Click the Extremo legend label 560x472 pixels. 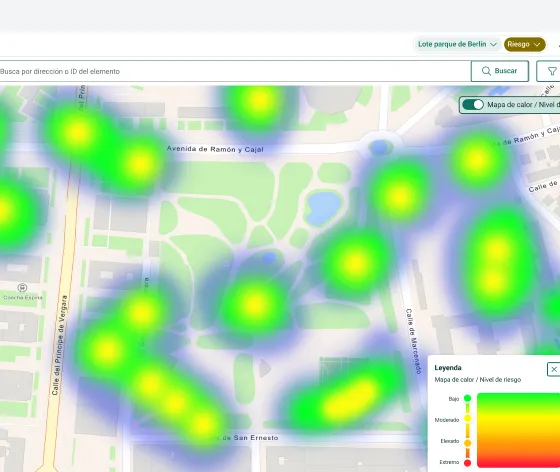(x=449, y=462)
